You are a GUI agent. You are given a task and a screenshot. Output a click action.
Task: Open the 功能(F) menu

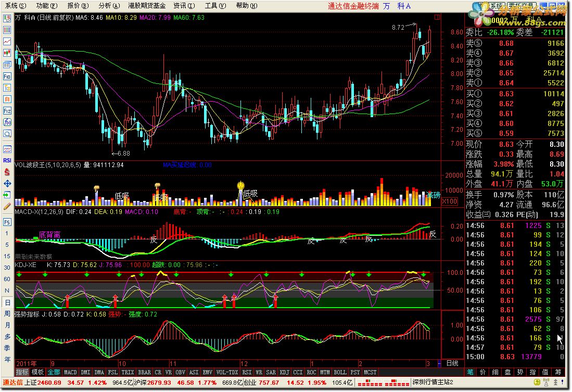point(47,6)
